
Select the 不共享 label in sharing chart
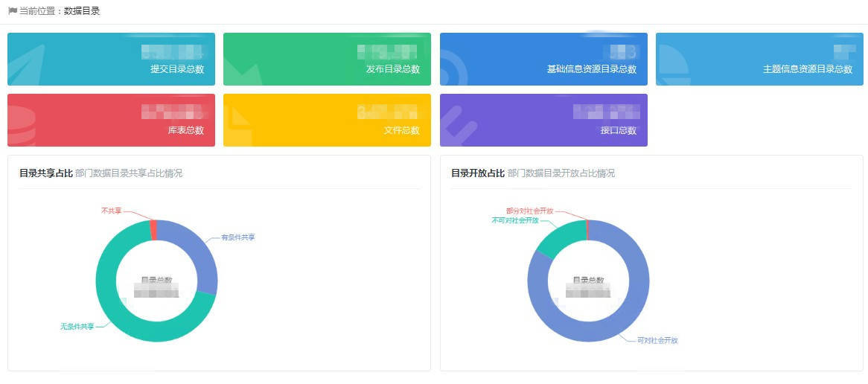pyautogui.click(x=111, y=211)
